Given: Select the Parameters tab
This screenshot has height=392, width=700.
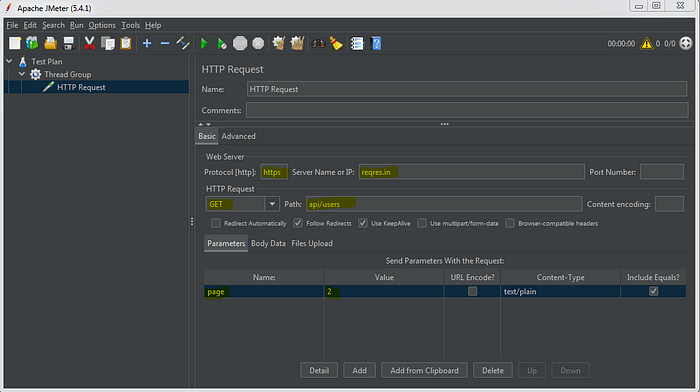Looking at the screenshot, I should (226, 243).
